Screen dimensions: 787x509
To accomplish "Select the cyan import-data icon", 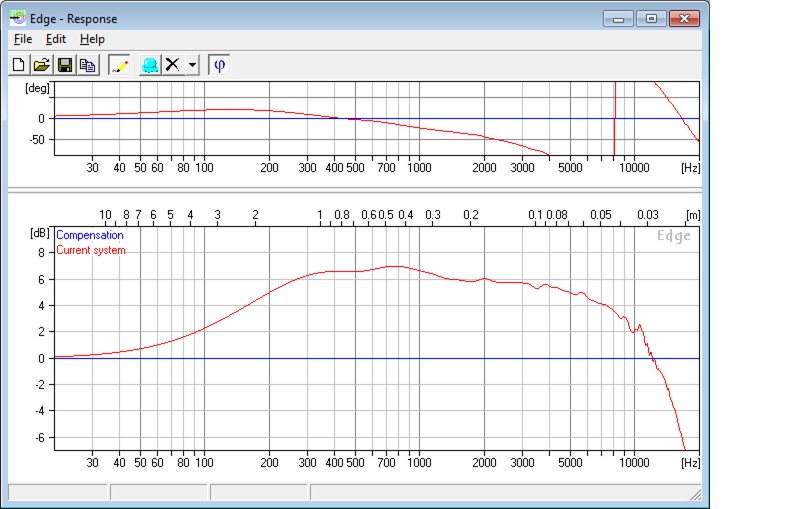I will (150, 65).
